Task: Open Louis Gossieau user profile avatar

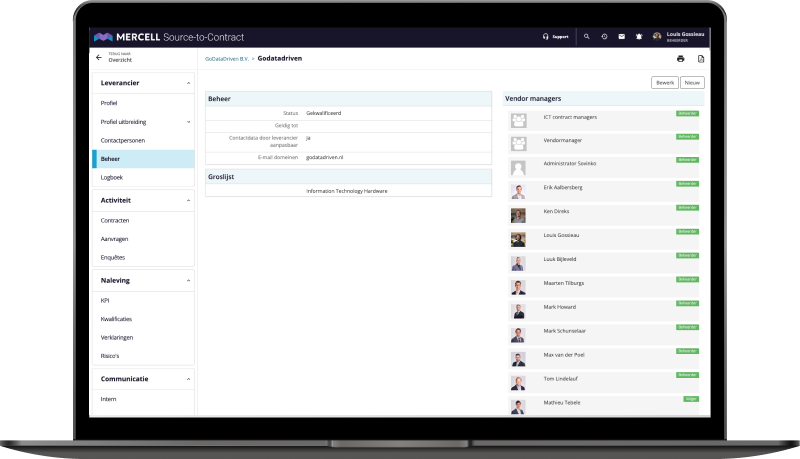Action: 657,36
